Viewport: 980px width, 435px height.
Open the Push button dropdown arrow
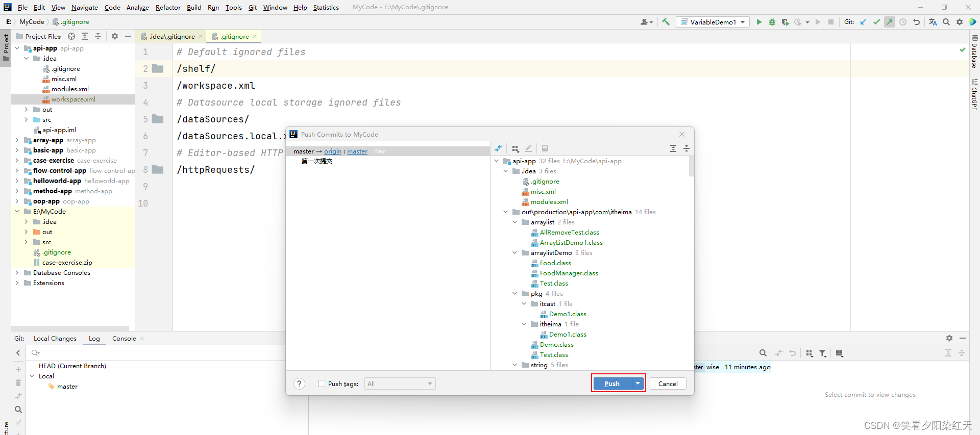point(638,383)
